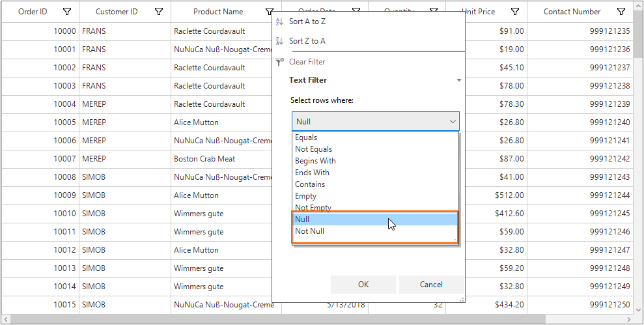Image resolution: width=644 pixels, height=325 pixels.
Task: Select contact number 999121246
Action: click(580, 232)
